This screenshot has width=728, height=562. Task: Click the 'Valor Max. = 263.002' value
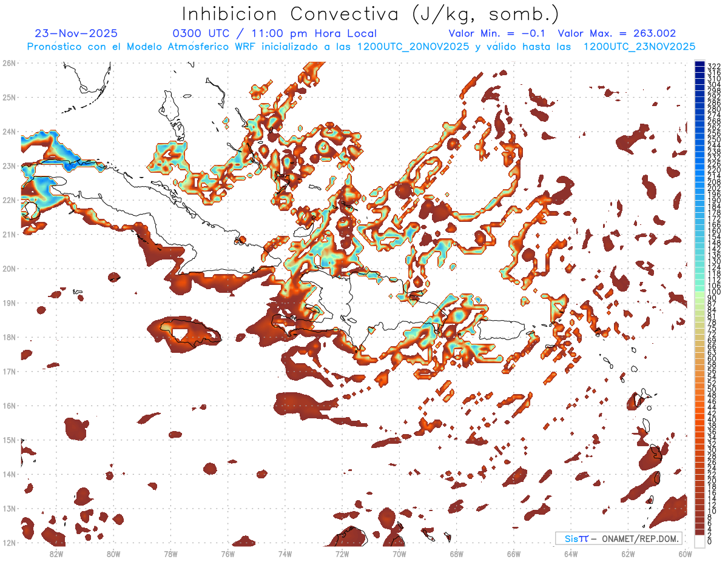(617, 34)
